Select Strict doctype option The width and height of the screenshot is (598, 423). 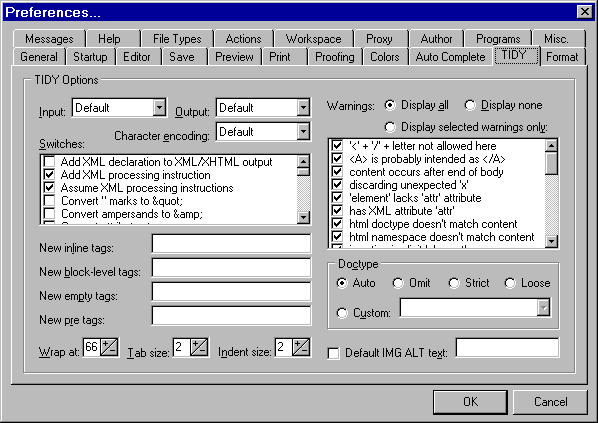point(454,283)
